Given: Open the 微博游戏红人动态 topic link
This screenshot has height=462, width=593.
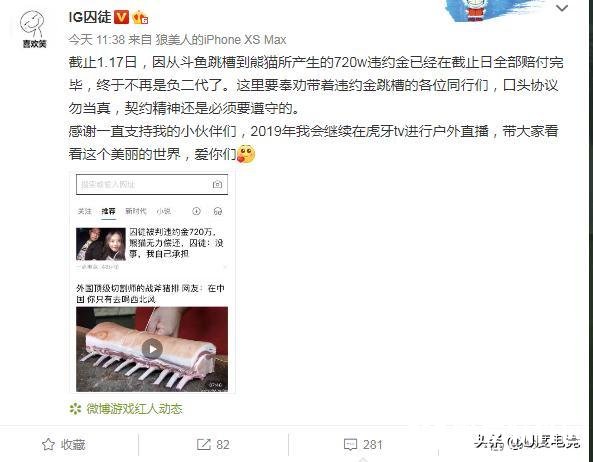Looking at the screenshot, I should tap(134, 409).
